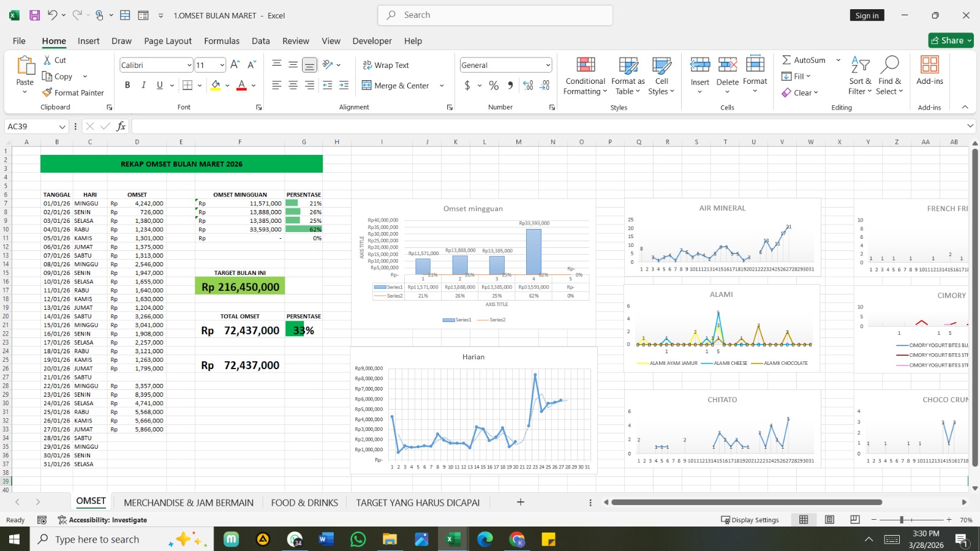Switch to Page Layout view
Screen dimensions: 980x551
[x=829, y=520]
